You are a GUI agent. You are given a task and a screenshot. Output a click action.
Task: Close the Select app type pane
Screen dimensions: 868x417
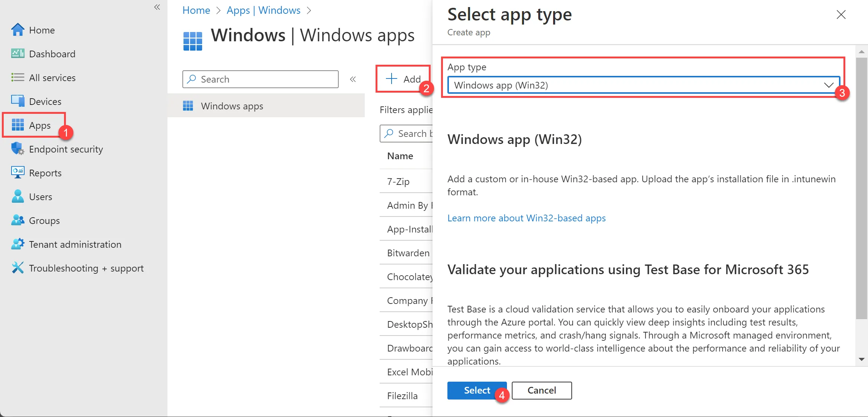click(x=841, y=15)
